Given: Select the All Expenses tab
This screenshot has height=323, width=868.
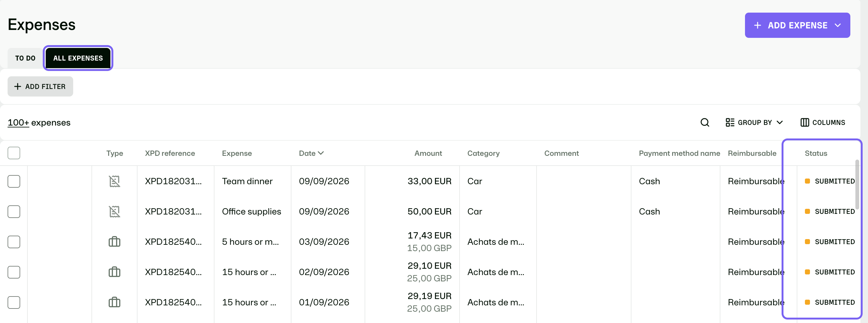Looking at the screenshot, I should click(x=78, y=58).
